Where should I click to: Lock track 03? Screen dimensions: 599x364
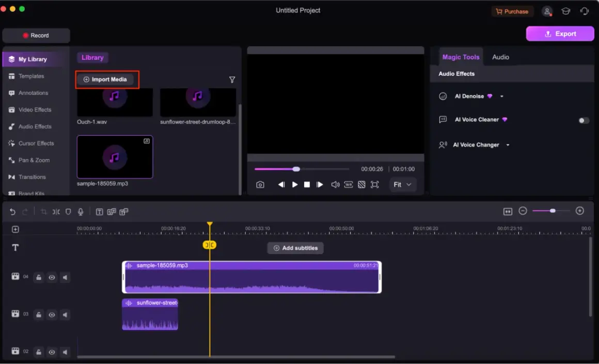(x=39, y=315)
